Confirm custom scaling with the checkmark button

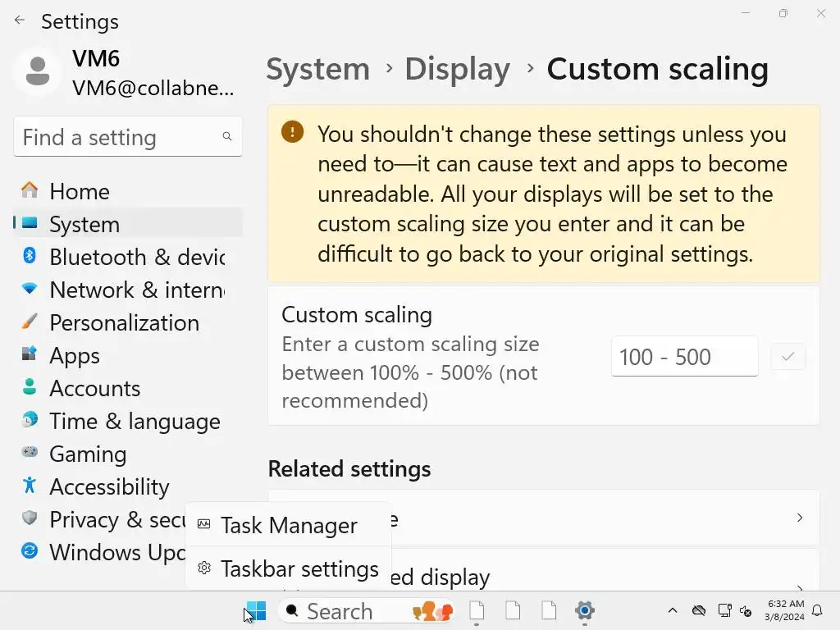[787, 357]
